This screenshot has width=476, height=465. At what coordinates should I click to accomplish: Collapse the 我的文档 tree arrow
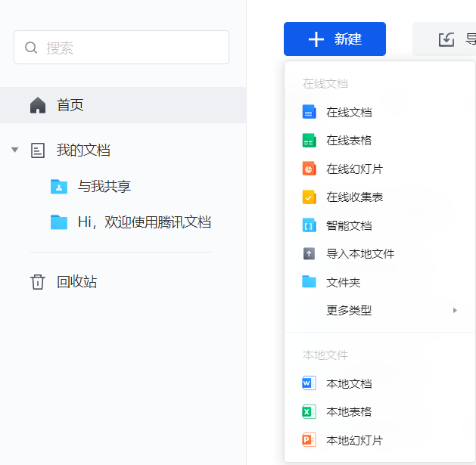pyautogui.click(x=14, y=150)
